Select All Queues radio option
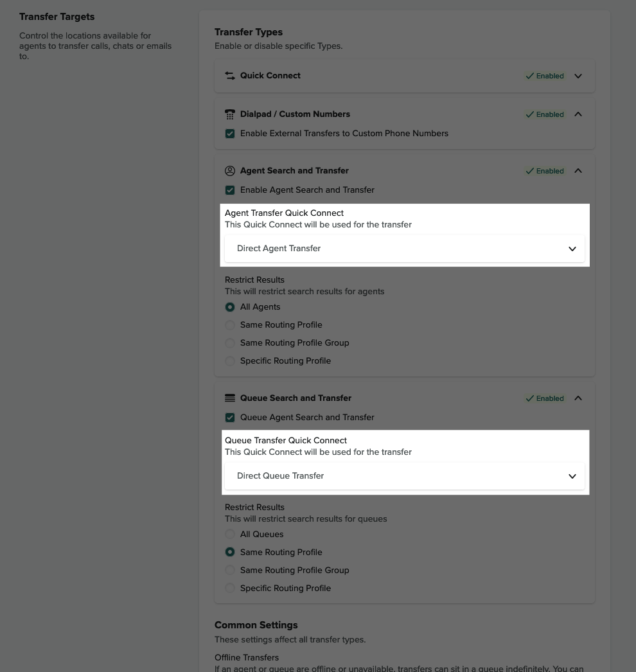This screenshot has height=672, width=636. (x=230, y=535)
